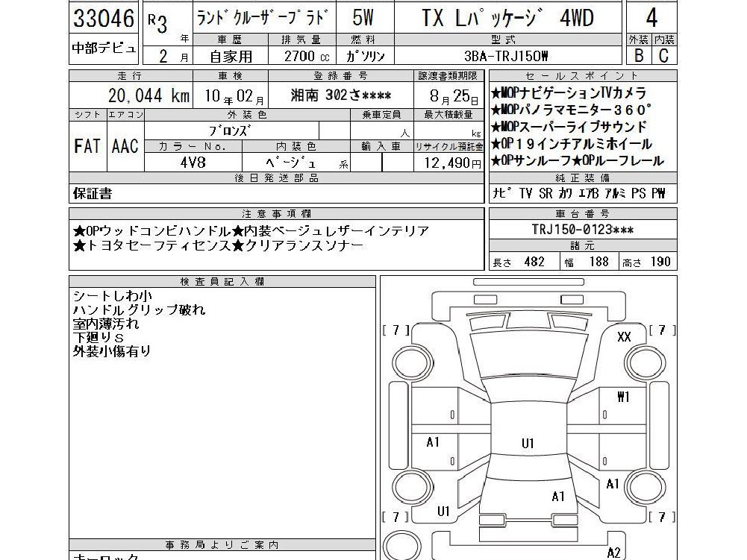Click the note 外装小傷有り

(112, 351)
